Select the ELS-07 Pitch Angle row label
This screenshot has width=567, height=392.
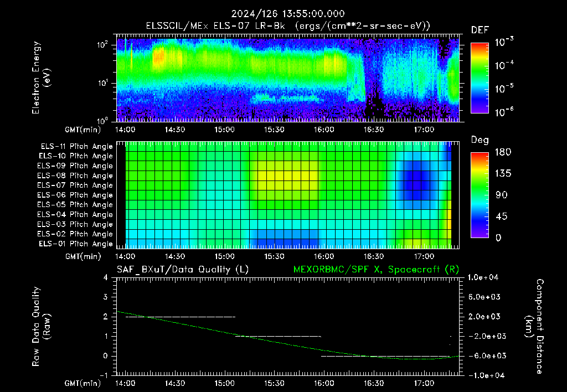tap(75, 185)
